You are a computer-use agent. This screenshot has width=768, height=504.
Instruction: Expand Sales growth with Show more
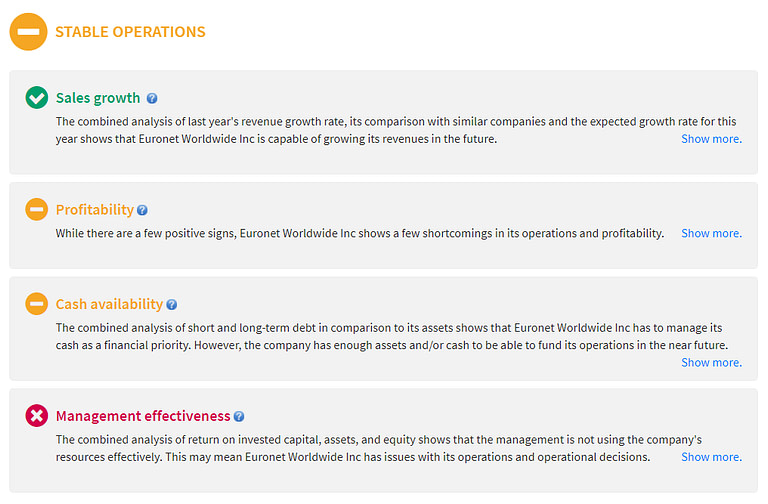coord(711,139)
